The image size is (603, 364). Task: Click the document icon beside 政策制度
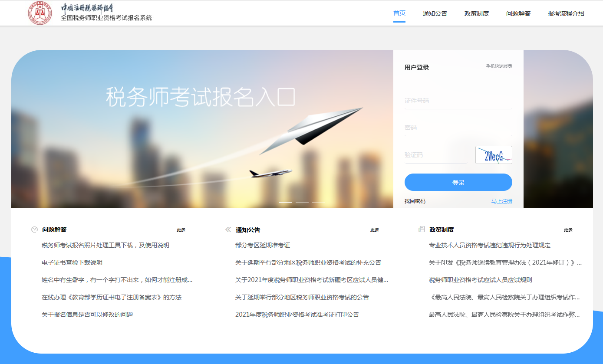tap(422, 230)
